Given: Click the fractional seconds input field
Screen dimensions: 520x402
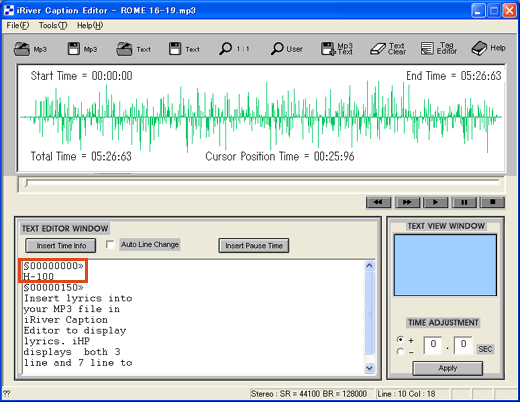Looking at the screenshot, I should tap(463, 345).
